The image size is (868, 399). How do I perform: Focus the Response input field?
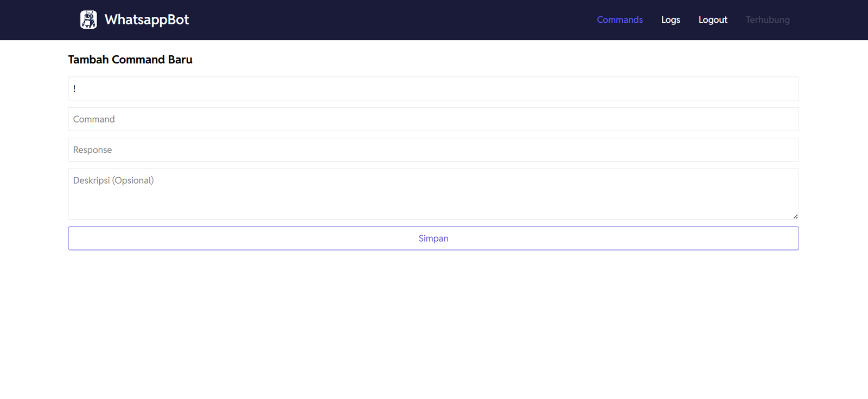coord(433,150)
